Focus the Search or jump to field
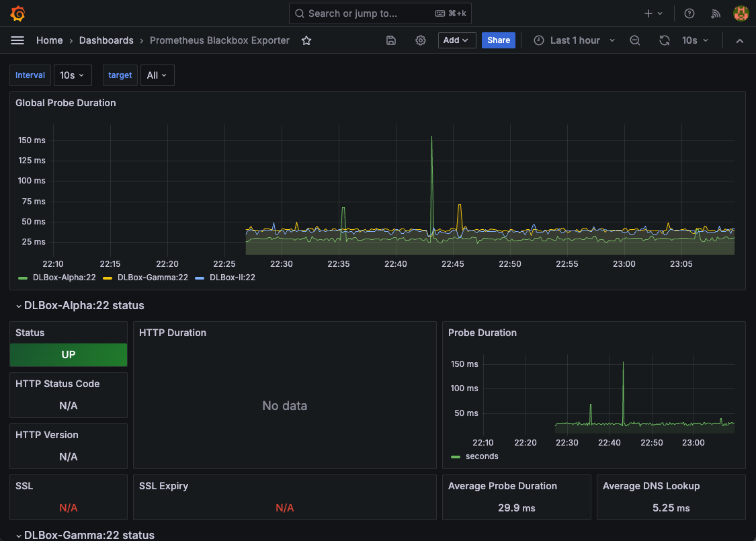 (x=380, y=13)
